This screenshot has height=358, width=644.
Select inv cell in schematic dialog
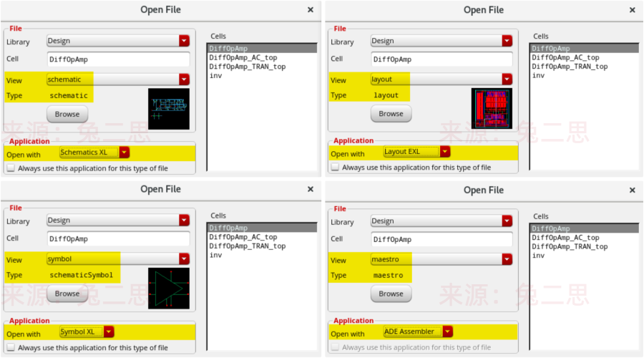pyautogui.click(x=215, y=76)
